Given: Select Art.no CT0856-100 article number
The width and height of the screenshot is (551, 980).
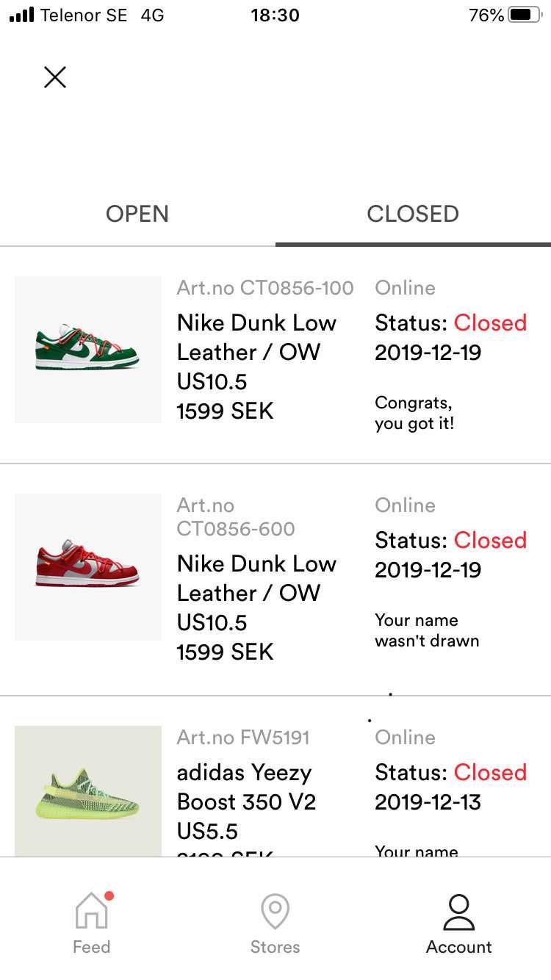Looking at the screenshot, I should [265, 288].
